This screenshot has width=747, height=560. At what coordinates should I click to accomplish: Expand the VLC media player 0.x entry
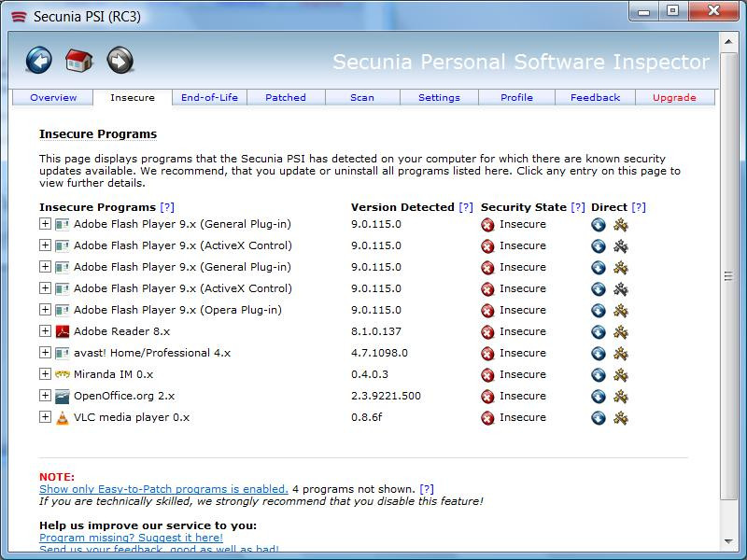click(x=45, y=416)
